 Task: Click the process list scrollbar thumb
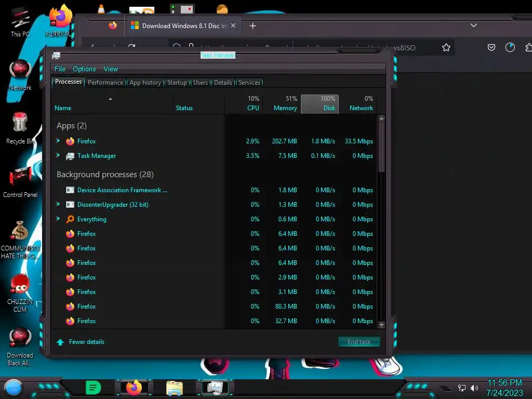point(382,146)
